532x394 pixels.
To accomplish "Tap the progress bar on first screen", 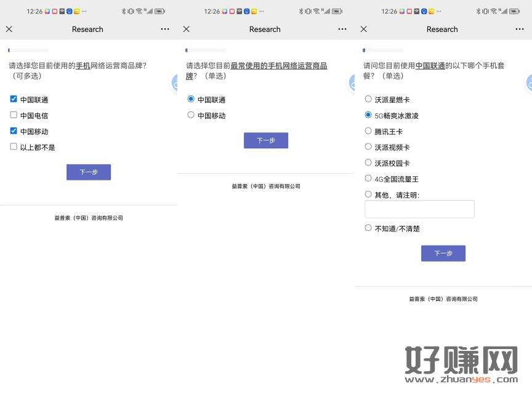I will click(x=28, y=50).
